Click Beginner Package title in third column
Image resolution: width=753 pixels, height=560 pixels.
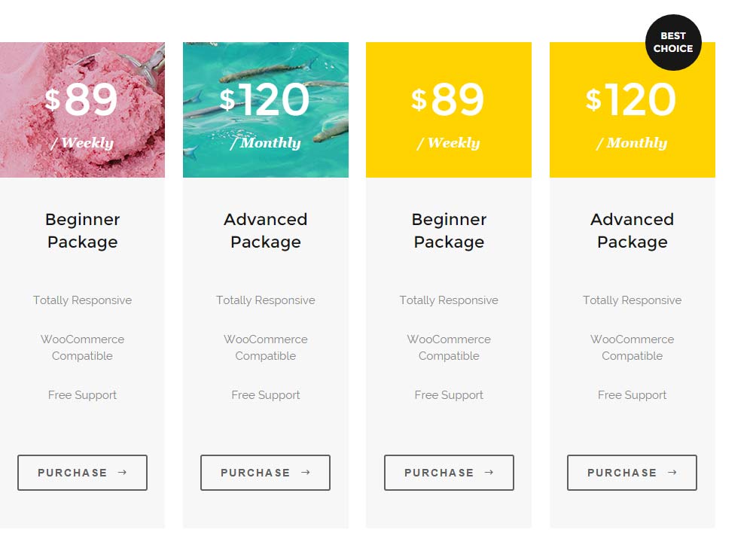[449, 230]
